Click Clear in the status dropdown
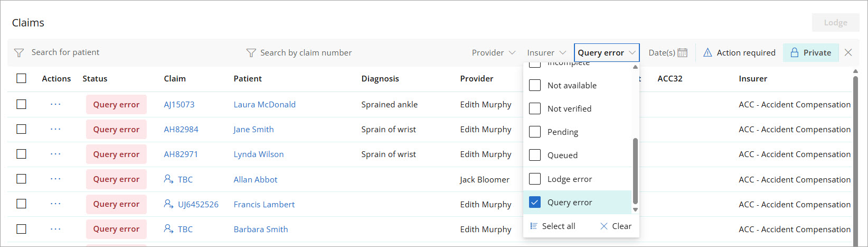This screenshot has width=868, height=247. [x=616, y=226]
